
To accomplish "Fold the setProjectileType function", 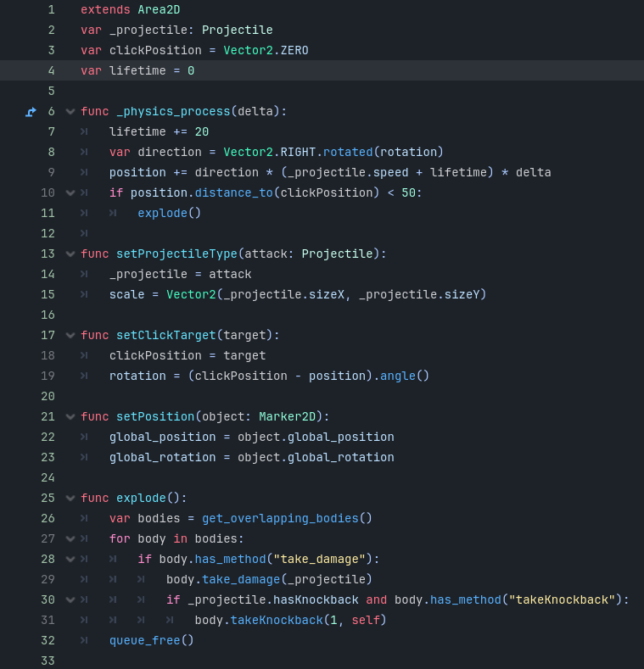I will (70, 254).
